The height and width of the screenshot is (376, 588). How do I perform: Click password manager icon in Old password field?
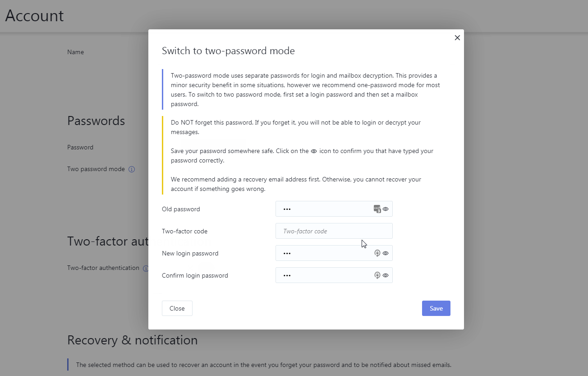coord(377,209)
